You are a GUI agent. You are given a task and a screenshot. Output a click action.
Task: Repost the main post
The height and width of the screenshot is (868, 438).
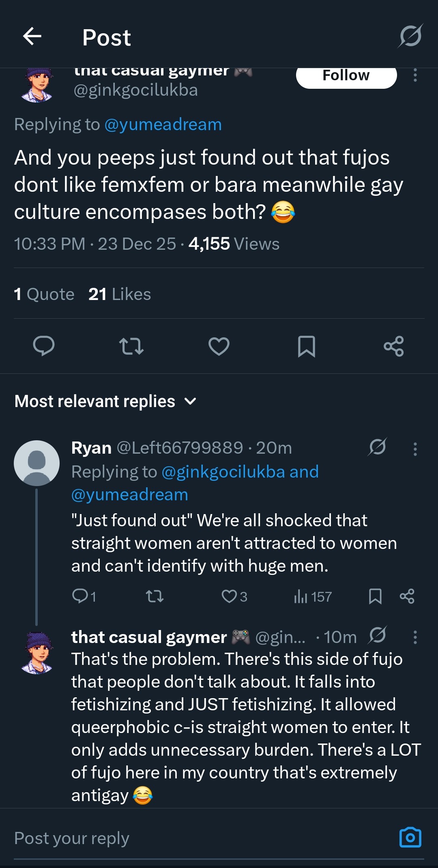(x=131, y=346)
